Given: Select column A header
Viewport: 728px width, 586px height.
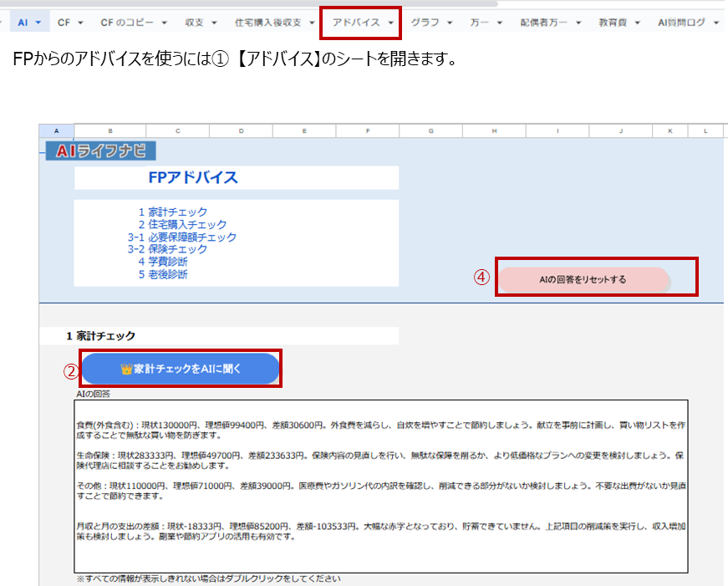Looking at the screenshot, I should coord(56,131).
